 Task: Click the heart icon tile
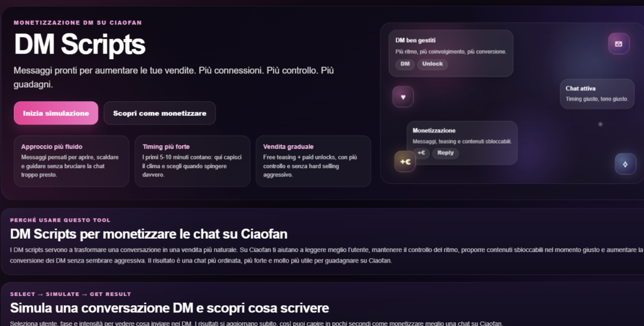point(403,97)
